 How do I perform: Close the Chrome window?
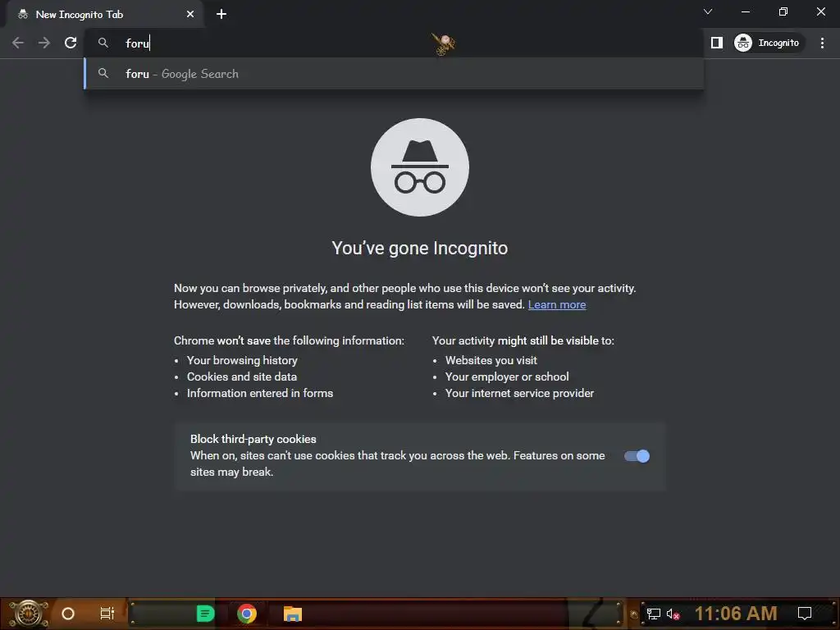pos(820,11)
